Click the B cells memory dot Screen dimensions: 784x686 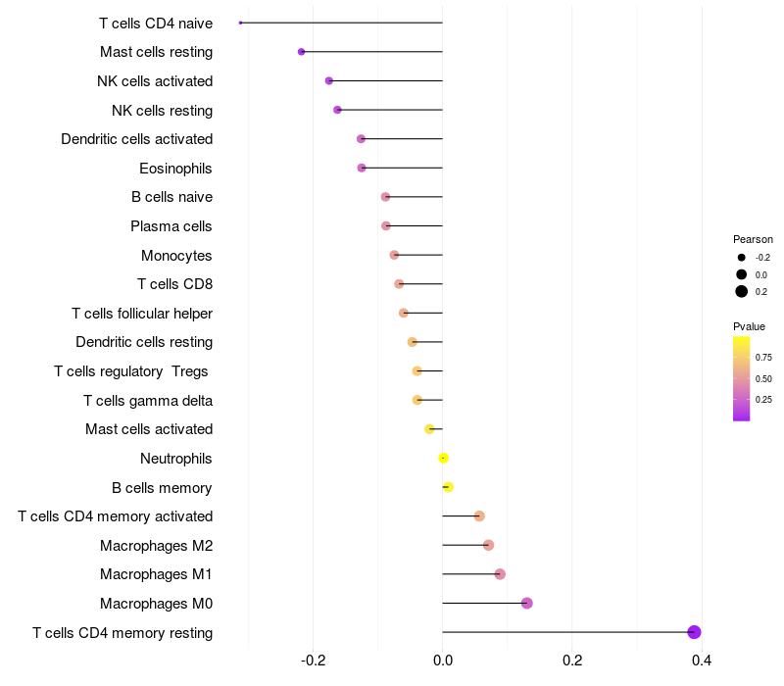tap(448, 487)
